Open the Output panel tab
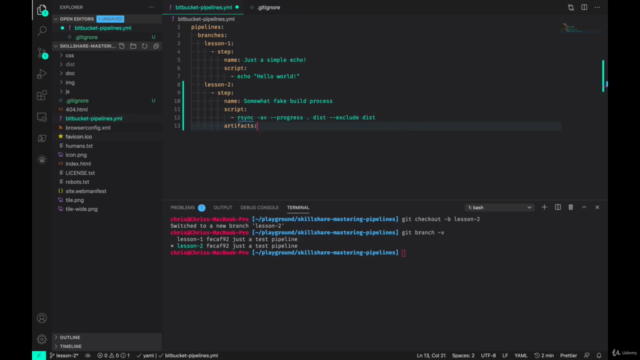The width and height of the screenshot is (640, 360). (x=222, y=207)
